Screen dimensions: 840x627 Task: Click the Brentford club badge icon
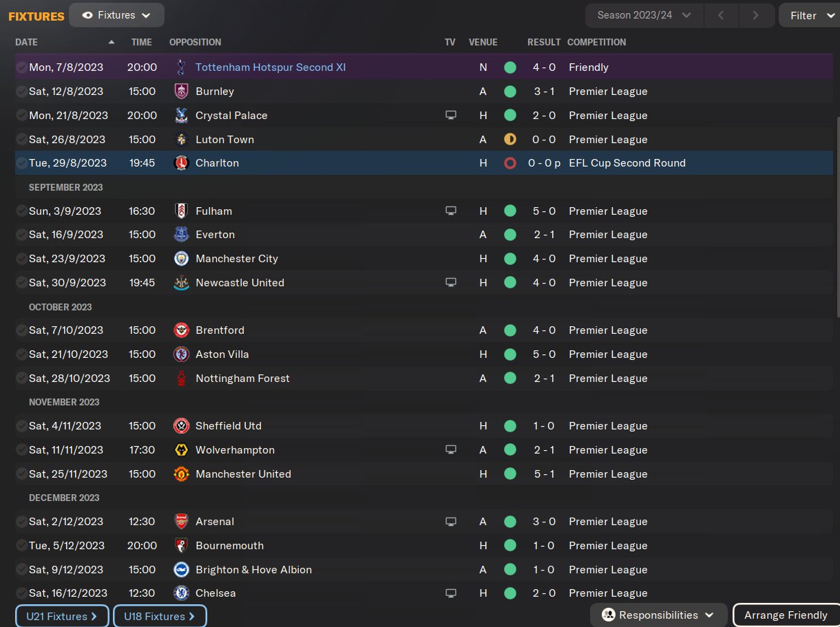181,330
